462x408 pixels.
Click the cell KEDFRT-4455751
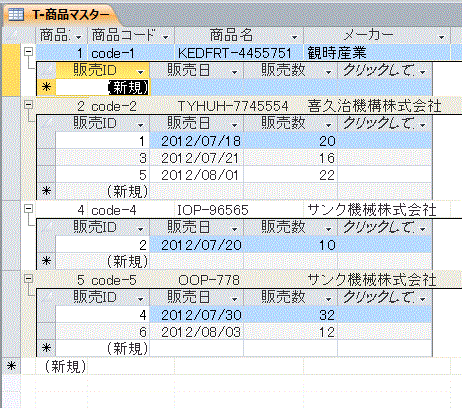click(239, 53)
